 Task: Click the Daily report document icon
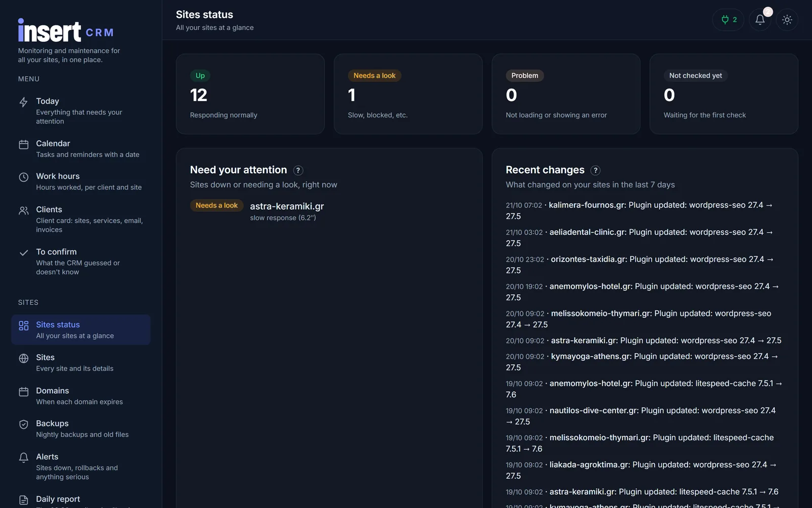[x=23, y=500]
